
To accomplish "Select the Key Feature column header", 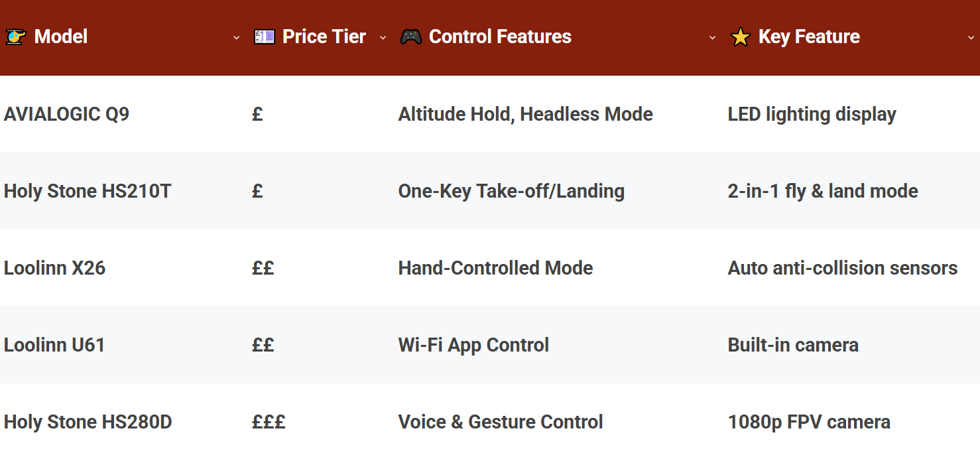I will [x=809, y=37].
